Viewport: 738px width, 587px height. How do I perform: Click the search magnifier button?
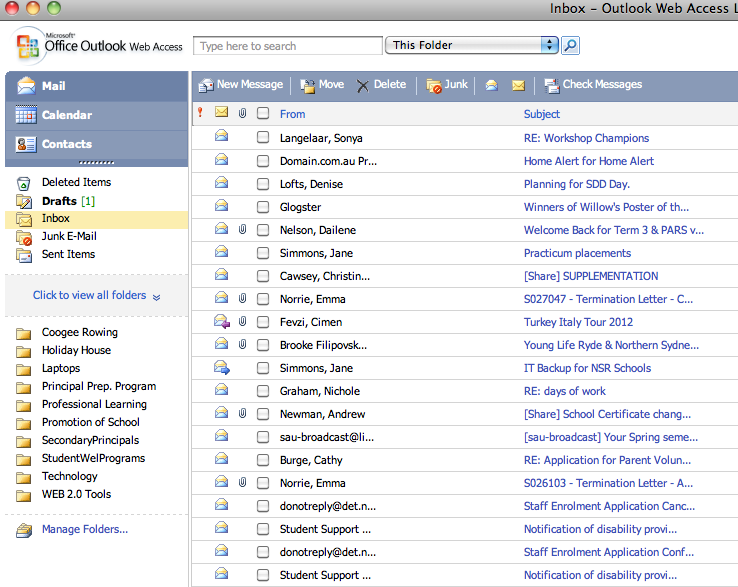pos(570,46)
